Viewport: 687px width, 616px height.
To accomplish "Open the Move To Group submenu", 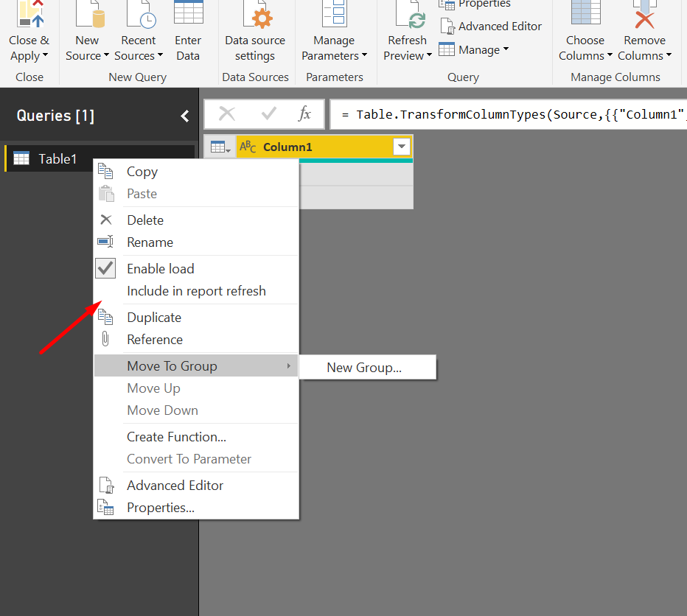I will coord(196,365).
